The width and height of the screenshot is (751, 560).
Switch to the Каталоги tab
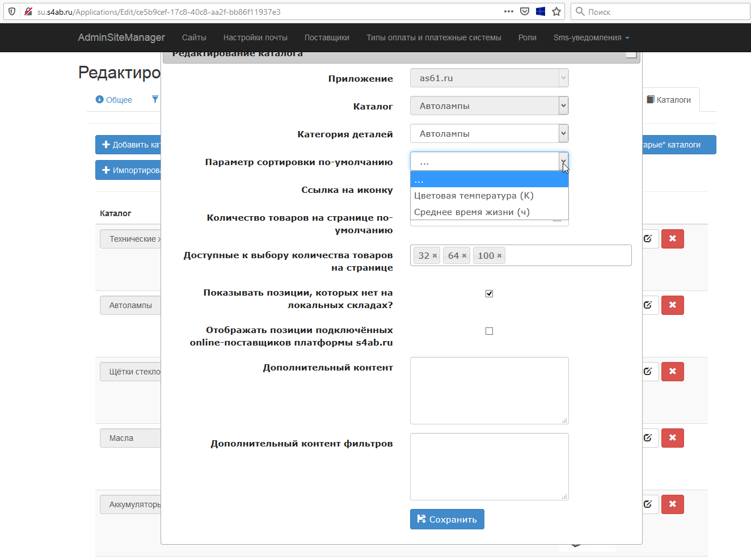(x=669, y=100)
